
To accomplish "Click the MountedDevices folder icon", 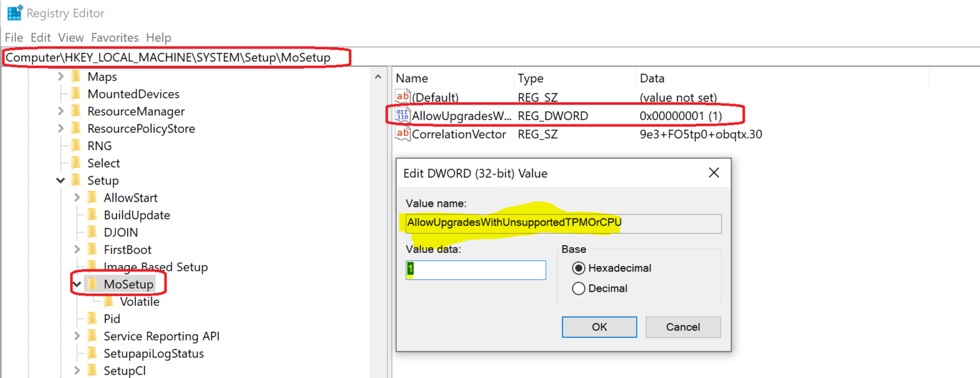I will click(x=76, y=94).
